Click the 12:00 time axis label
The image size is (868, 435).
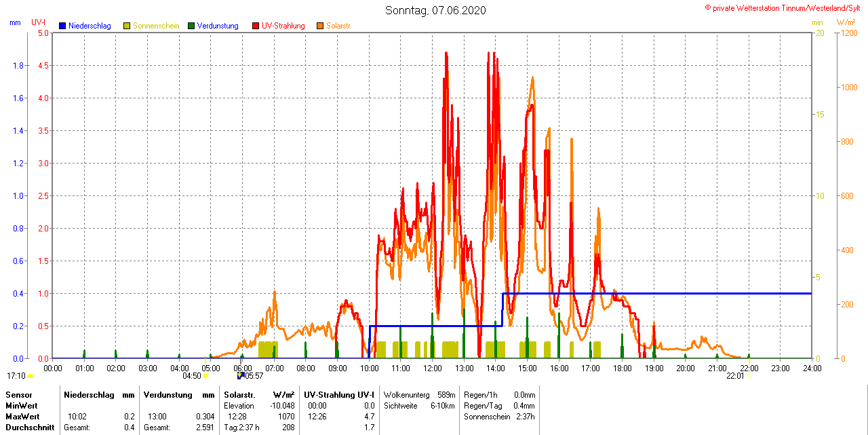tap(433, 368)
